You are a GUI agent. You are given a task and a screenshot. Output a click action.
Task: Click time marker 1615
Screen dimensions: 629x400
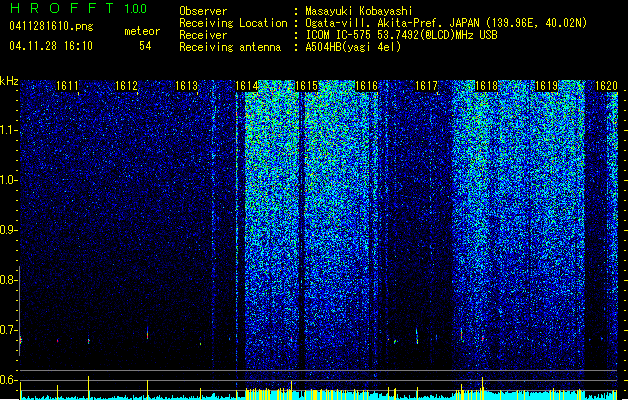tap(306, 86)
